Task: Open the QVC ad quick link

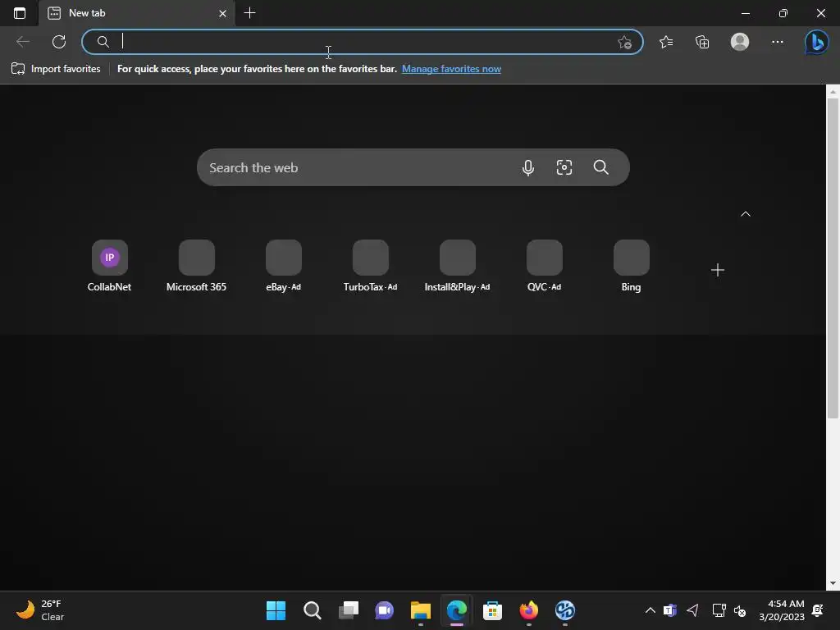Action: coord(545,267)
